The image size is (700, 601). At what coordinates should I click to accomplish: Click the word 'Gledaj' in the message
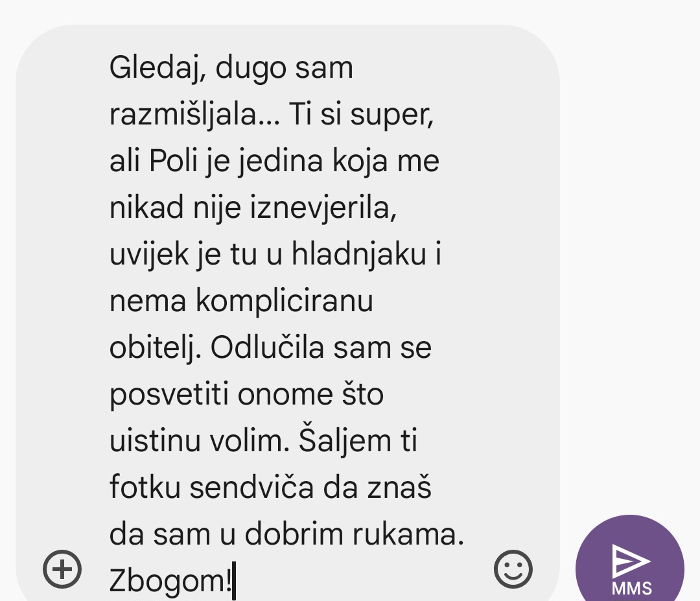tap(154, 68)
